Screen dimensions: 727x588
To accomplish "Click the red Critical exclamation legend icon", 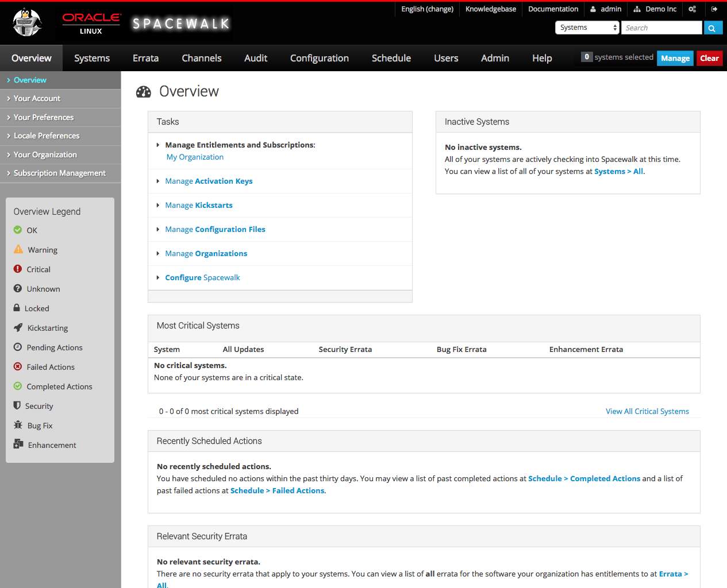I will point(18,269).
